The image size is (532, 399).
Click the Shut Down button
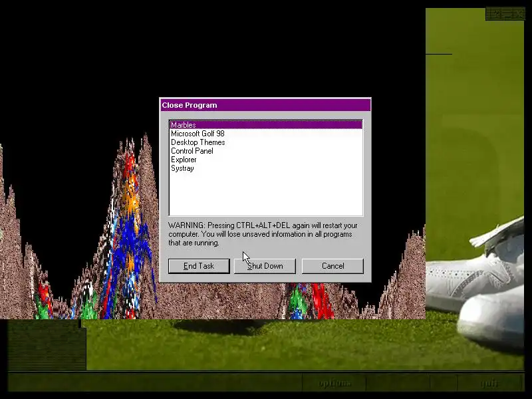[265, 266]
